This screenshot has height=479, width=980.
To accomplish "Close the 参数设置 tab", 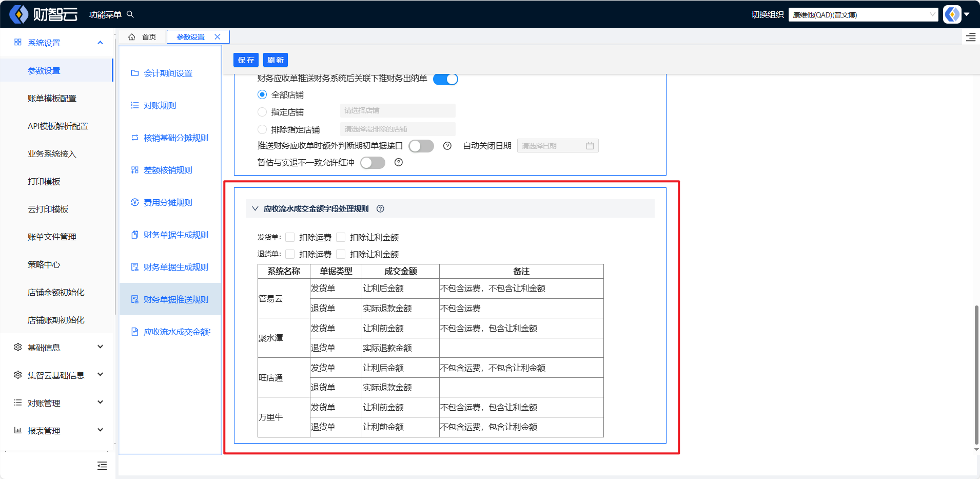I will pos(218,37).
